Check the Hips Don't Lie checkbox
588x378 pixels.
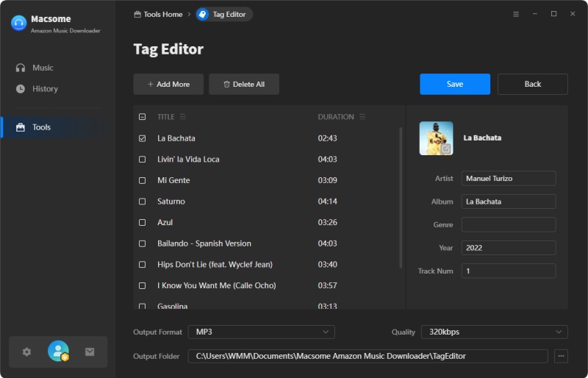click(142, 264)
